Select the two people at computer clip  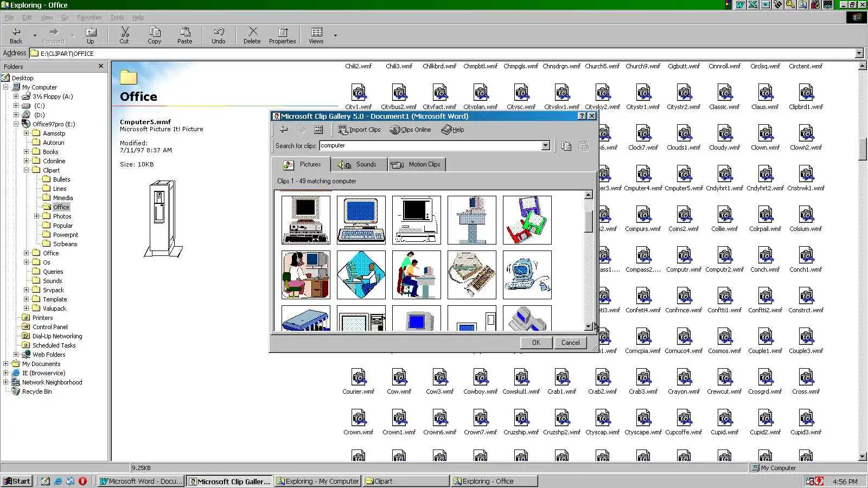click(417, 275)
